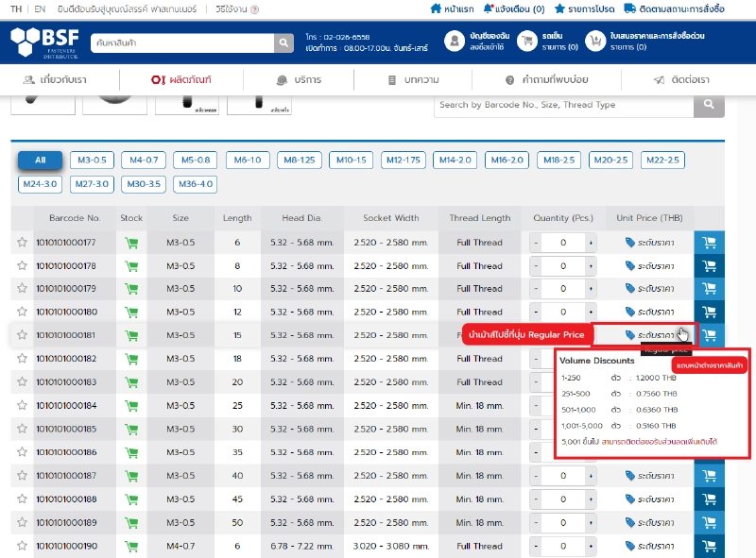Click price tag icon in row 1010101000179
This screenshot has height=558, width=756.
point(630,289)
